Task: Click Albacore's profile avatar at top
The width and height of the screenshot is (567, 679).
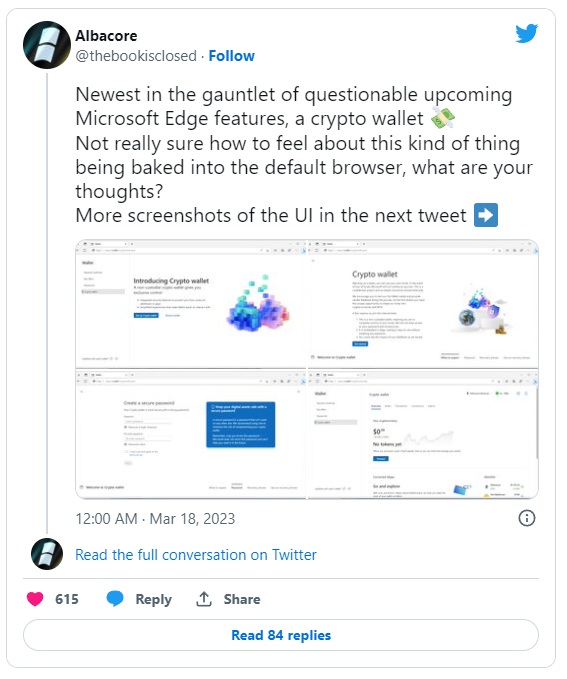Action: click(47, 45)
